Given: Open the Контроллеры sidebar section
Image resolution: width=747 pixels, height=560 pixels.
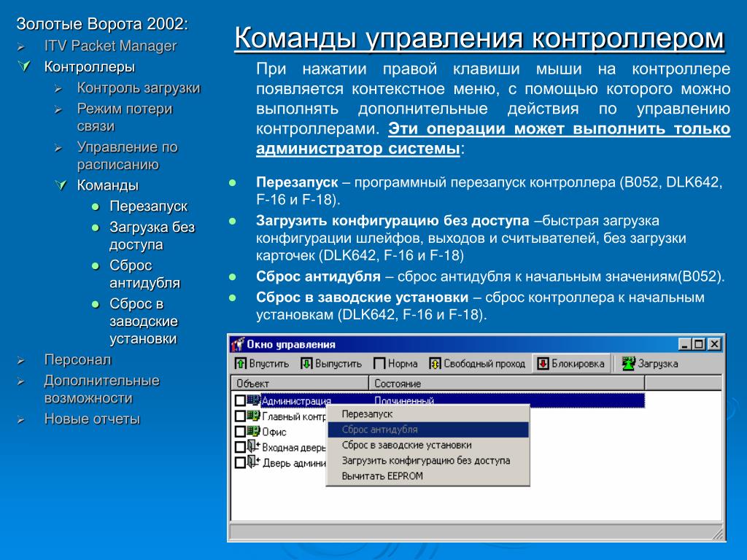Looking at the screenshot, I should click(89, 66).
